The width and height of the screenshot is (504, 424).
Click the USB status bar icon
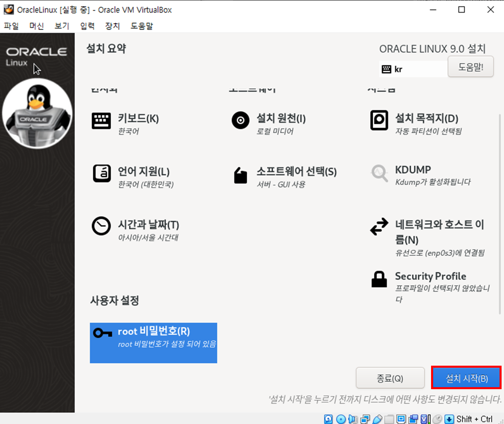pos(377,419)
